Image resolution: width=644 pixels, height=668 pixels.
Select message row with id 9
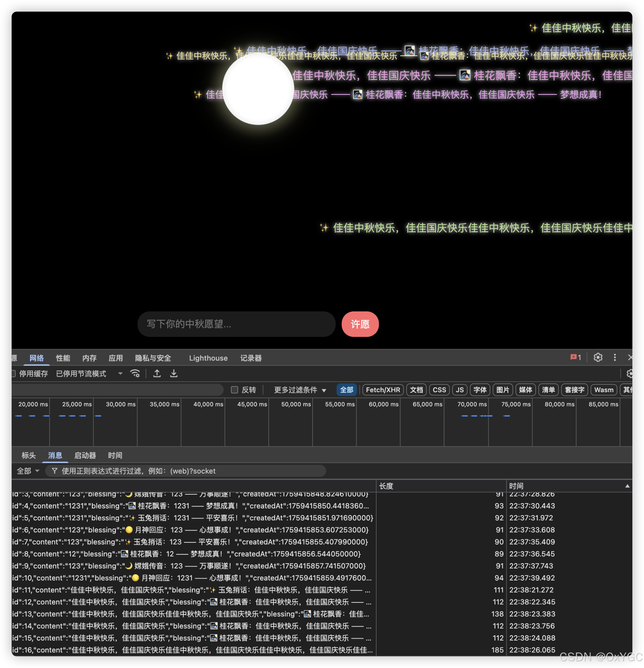click(322, 566)
